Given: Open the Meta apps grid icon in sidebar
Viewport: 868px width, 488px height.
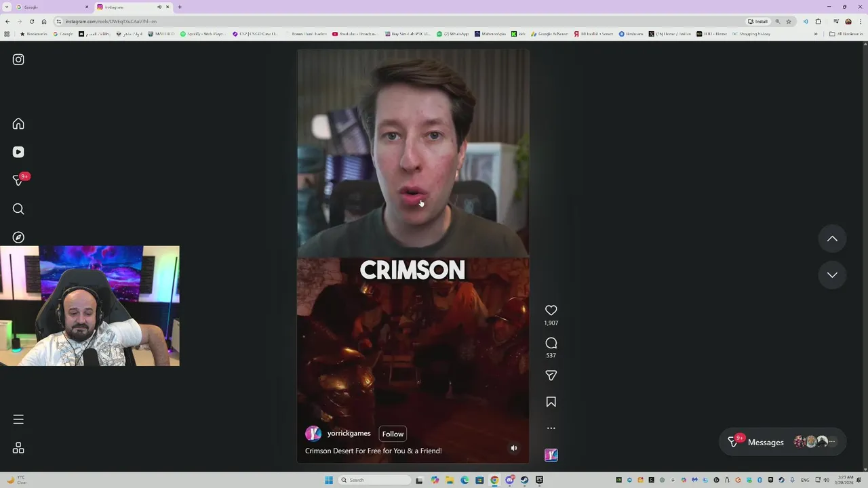Looking at the screenshot, I should point(18,448).
